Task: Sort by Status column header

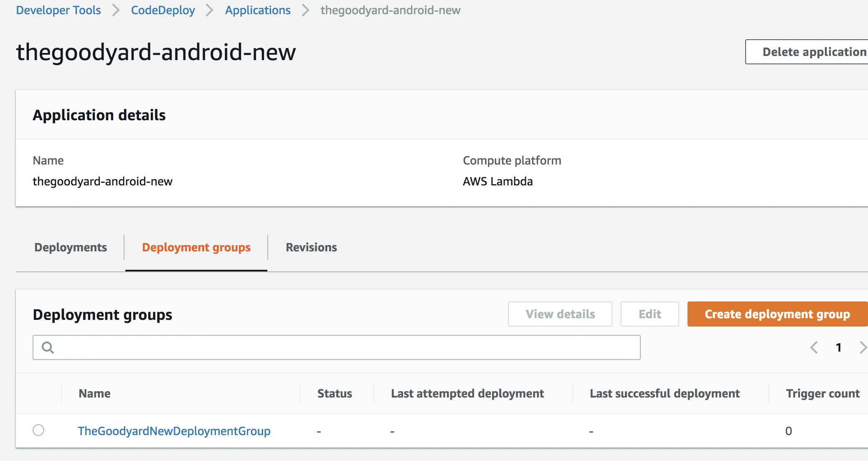Action: point(335,393)
